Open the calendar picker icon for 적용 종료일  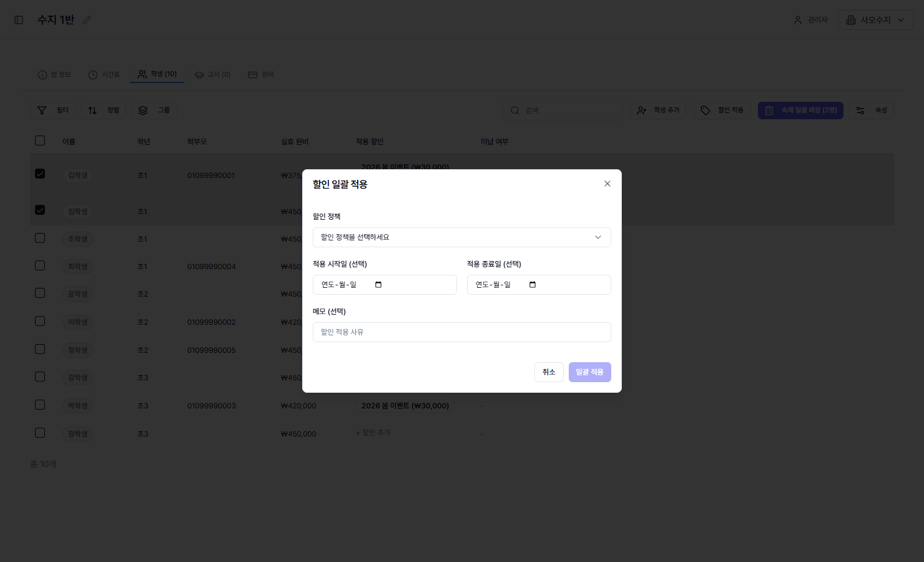(533, 285)
